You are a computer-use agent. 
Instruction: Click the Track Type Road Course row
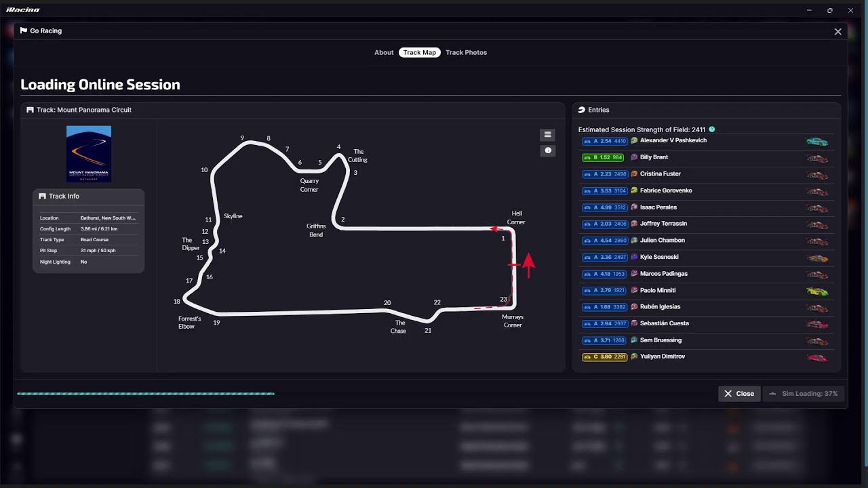pyautogui.click(x=89, y=240)
